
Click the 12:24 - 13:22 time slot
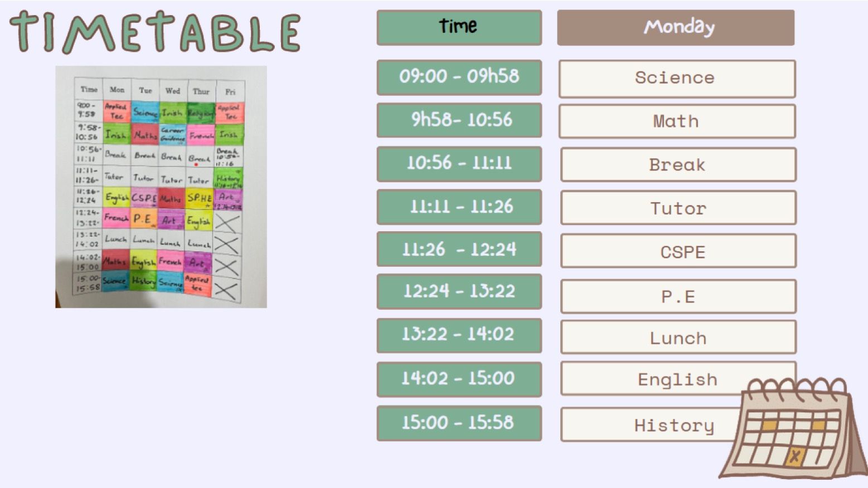[x=459, y=291]
